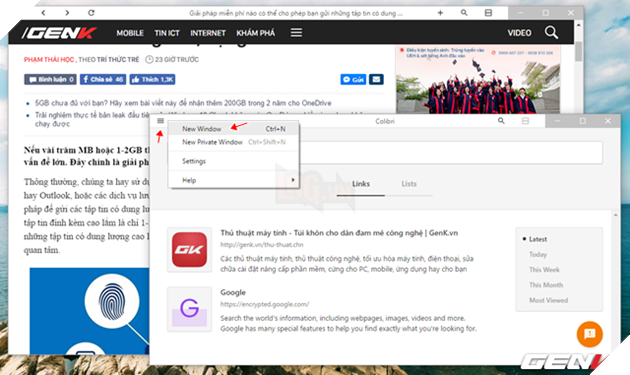Screen dimensions: 630x375
Task: Open the Thủ thuật máy tính GenK.vn title
Action: [339, 233]
